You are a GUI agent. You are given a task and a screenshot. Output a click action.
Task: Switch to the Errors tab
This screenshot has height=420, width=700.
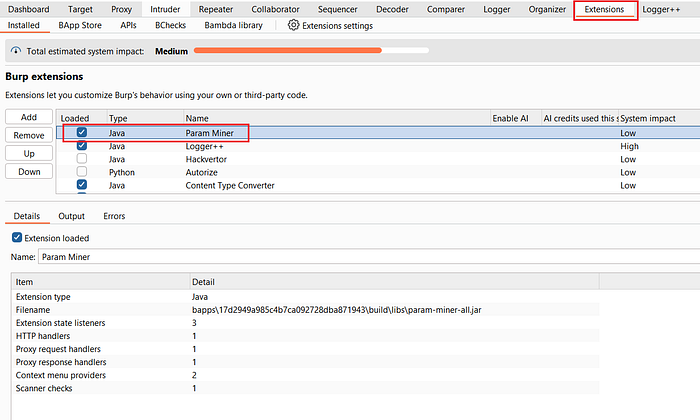click(114, 216)
